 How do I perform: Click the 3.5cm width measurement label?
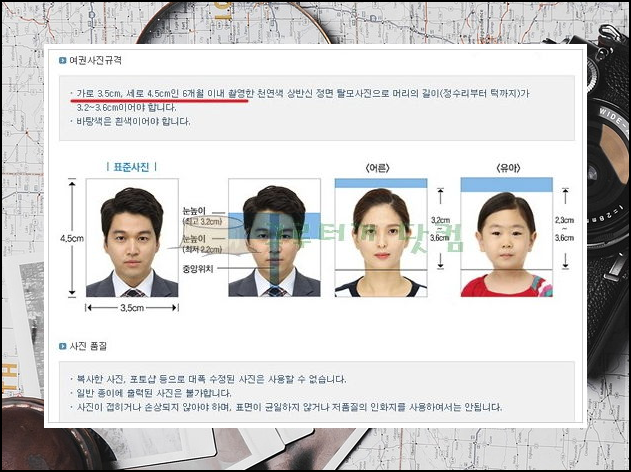[132, 308]
